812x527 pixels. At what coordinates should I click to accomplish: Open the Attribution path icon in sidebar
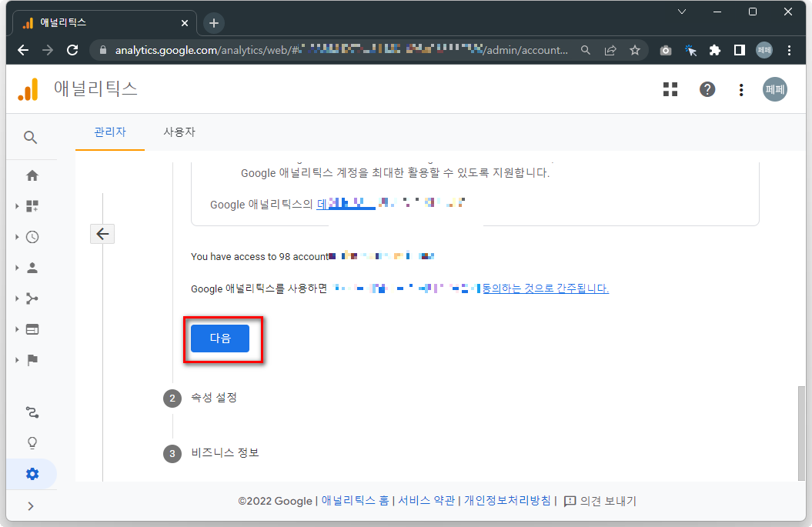(x=32, y=412)
